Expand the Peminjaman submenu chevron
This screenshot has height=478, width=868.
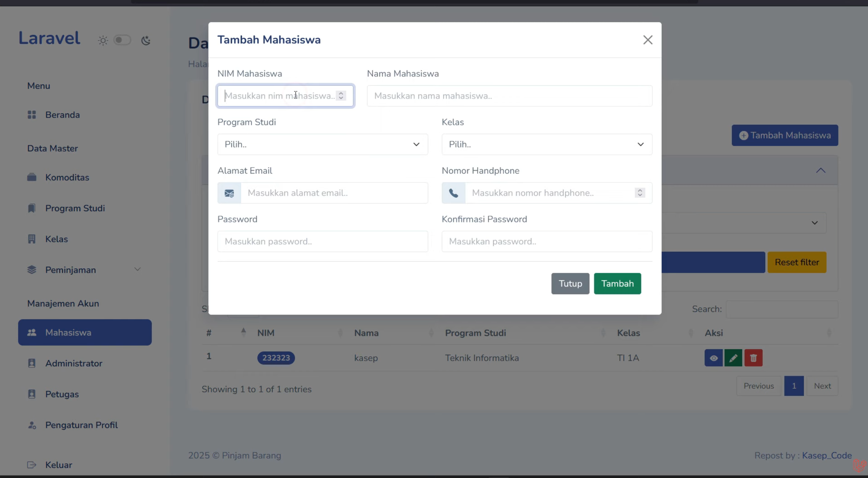(x=137, y=269)
